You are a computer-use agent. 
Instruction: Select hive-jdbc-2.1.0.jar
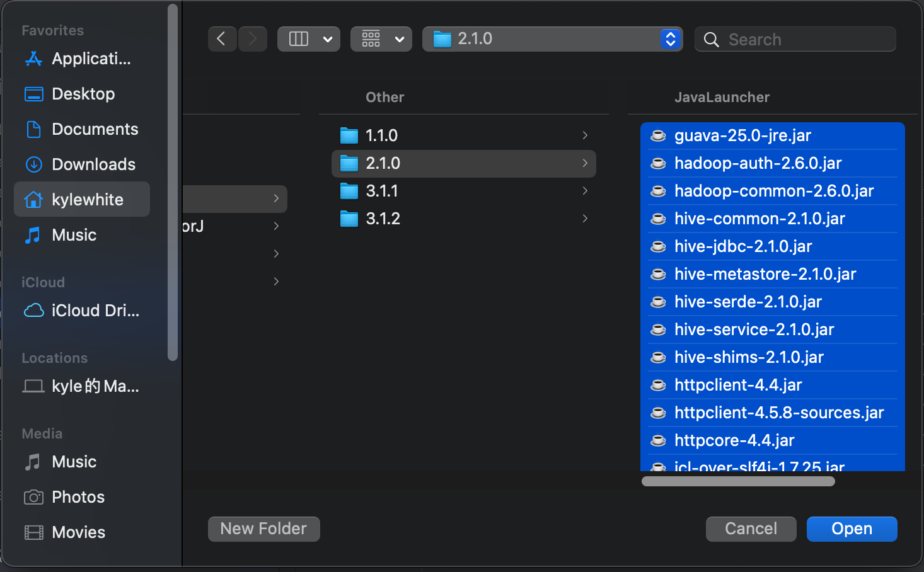(x=773, y=246)
